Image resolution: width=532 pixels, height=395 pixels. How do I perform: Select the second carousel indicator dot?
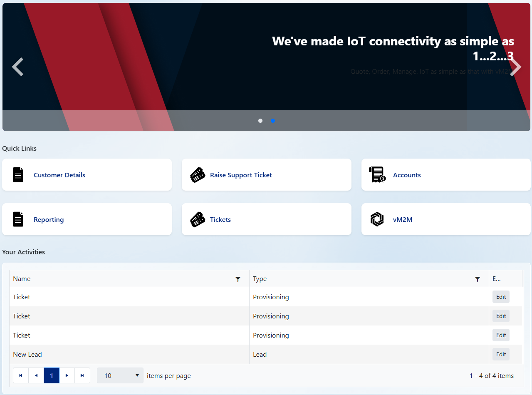tap(273, 121)
